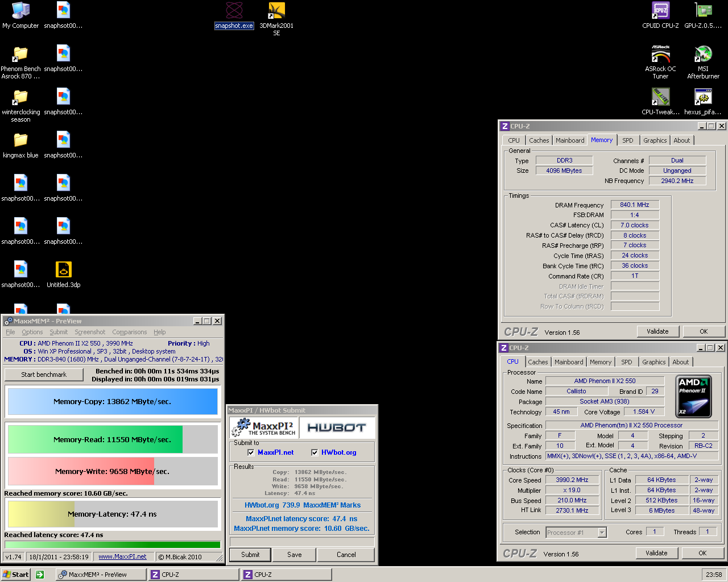This screenshot has width=728, height=582.
Task: Open the Comparisons menu in MaxxMEM²
Action: [130, 332]
